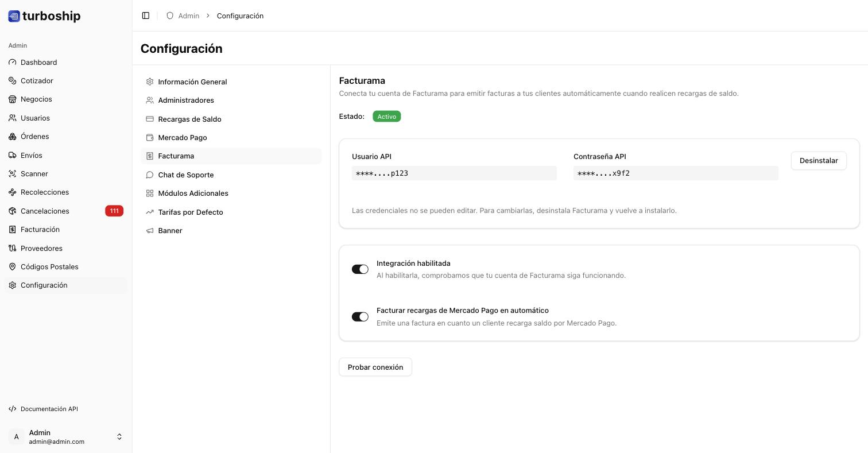Click the turboship logo icon
868x453 pixels.
14,16
